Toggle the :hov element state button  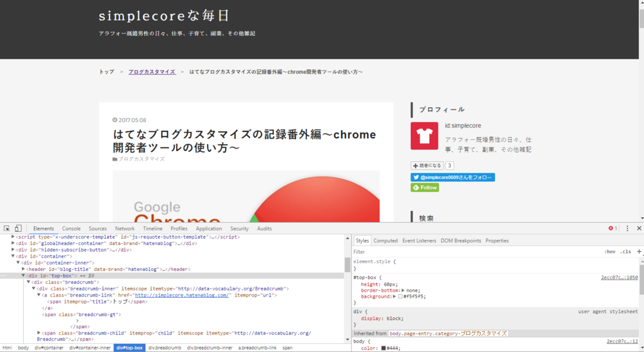point(610,252)
